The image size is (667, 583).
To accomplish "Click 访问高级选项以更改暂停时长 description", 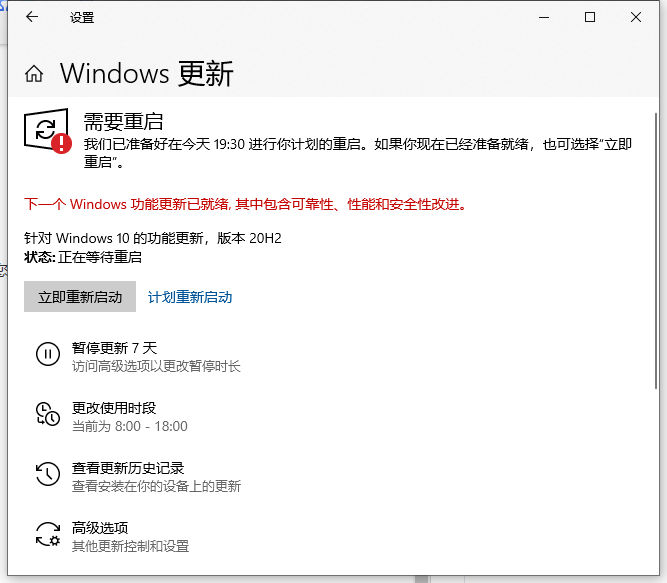I will (x=156, y=366).
